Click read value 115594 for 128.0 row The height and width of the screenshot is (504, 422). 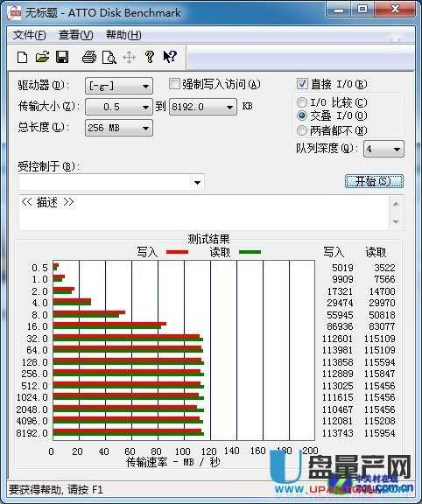[x=380, y=362]
